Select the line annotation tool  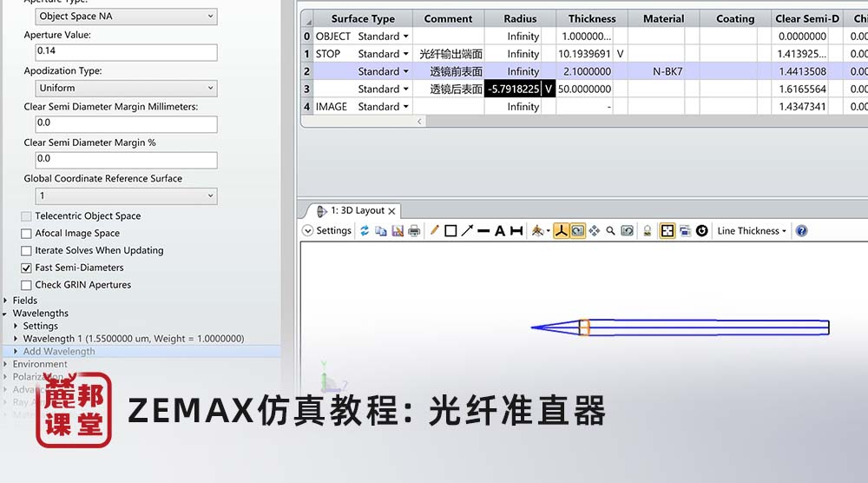483,231
